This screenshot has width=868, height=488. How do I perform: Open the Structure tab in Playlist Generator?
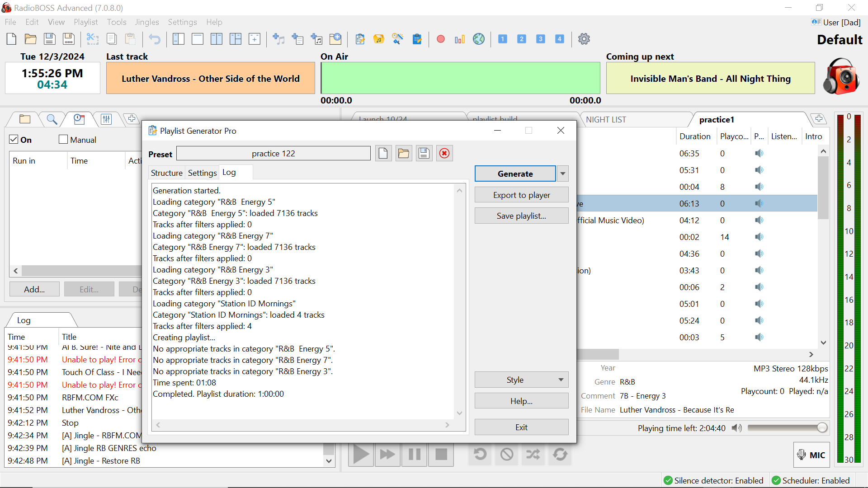point(166,173)
